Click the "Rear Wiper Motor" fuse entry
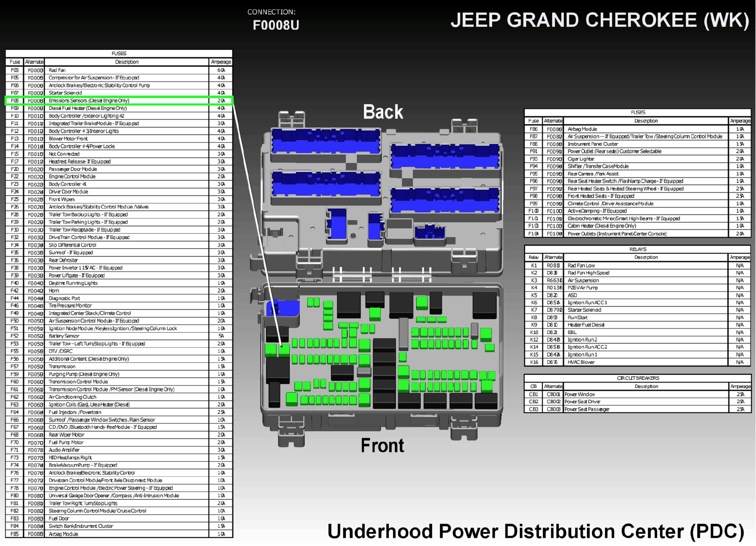Viewport: 756px width, 546px height. click(x=66, y=435)
